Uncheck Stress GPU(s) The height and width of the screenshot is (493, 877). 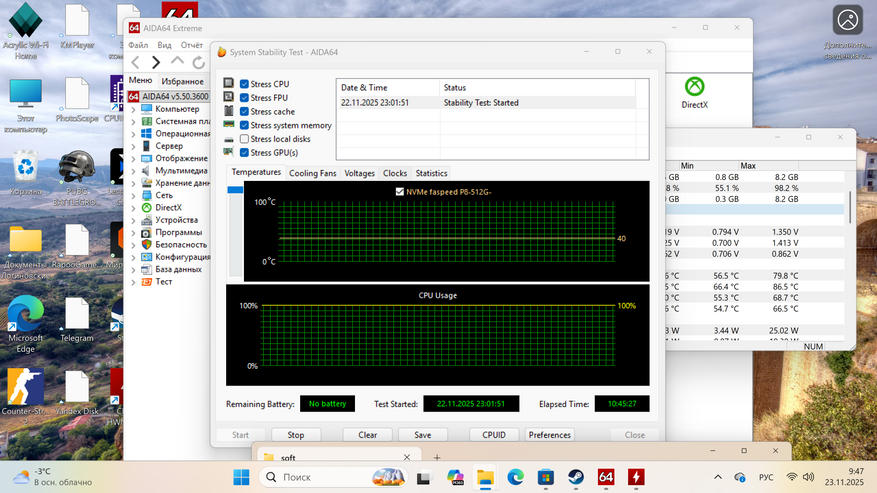[x=244, y=152]
